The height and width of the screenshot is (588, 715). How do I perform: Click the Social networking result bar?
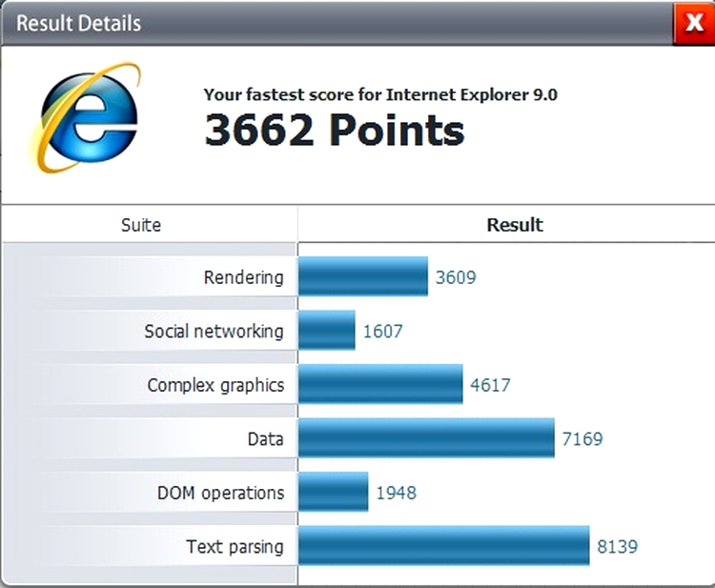[x=327, y=331]
